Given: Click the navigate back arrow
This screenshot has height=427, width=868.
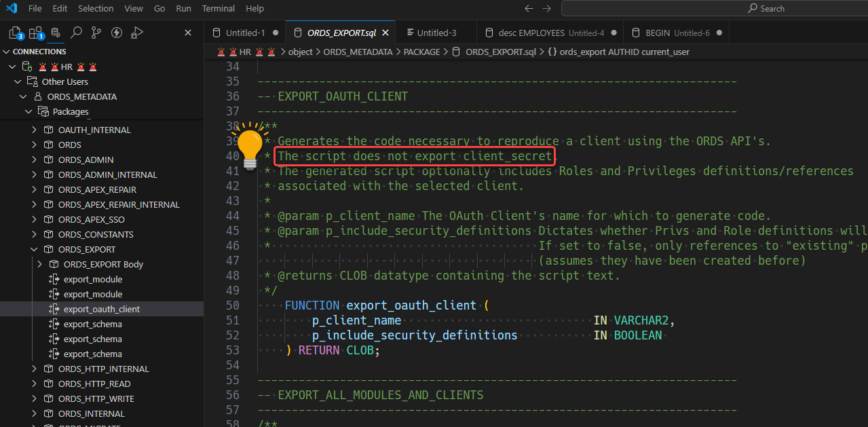Looking at the screenshot, I should click(x=529, y=8).
